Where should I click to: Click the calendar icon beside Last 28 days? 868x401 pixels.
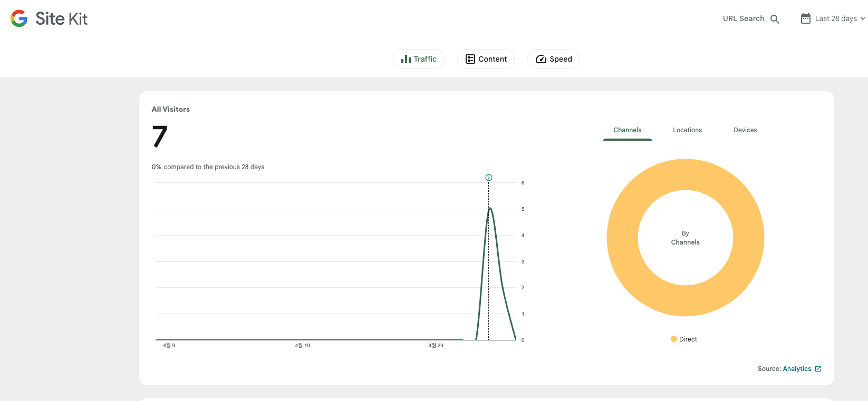tap(805, 18)
